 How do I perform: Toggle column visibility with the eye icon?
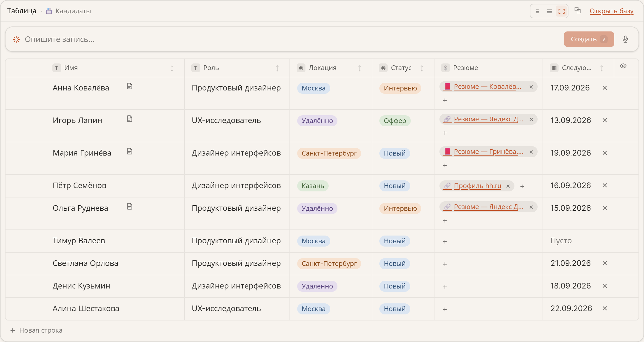(x=623, y=66)
